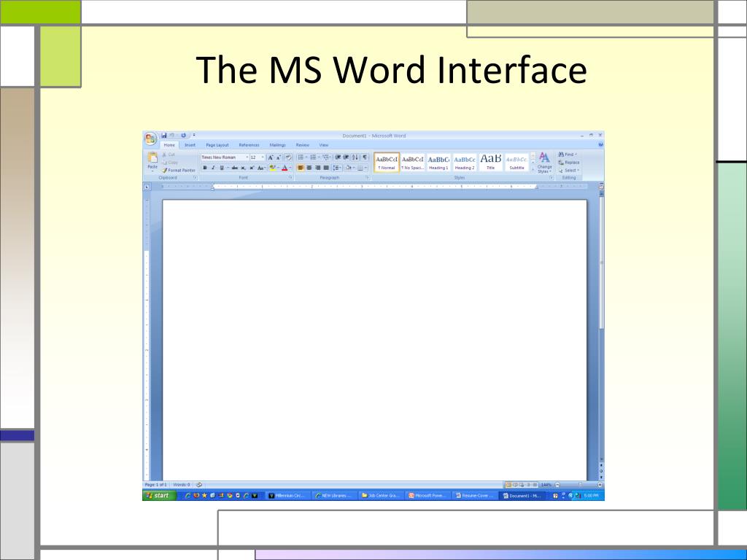This screenshot has height=560, width=747.
Task: Apply the Normal style
Action: point(387,163)
